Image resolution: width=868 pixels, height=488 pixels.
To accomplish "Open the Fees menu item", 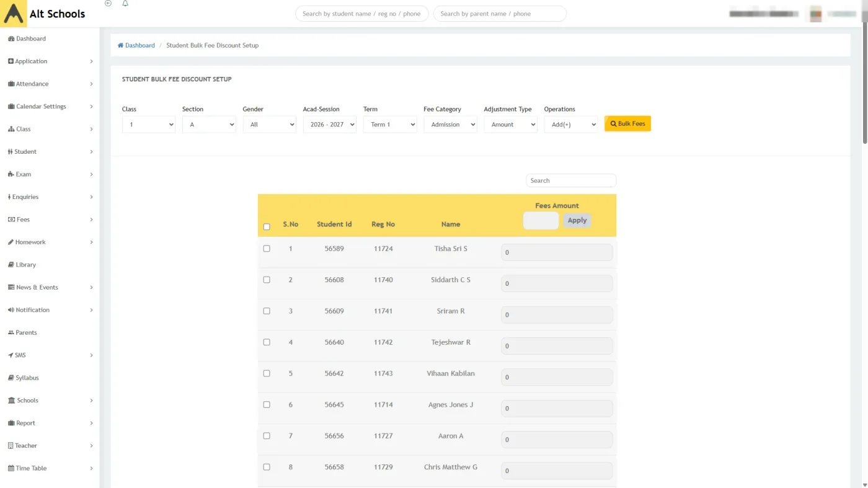I will pyautogui.click(x=50, y=220).
